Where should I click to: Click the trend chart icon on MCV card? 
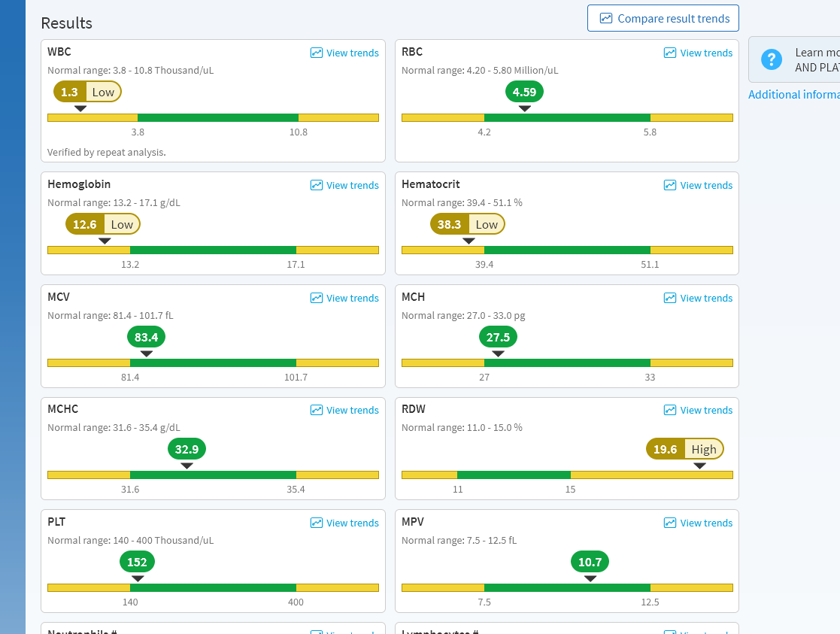pos(317,298)
